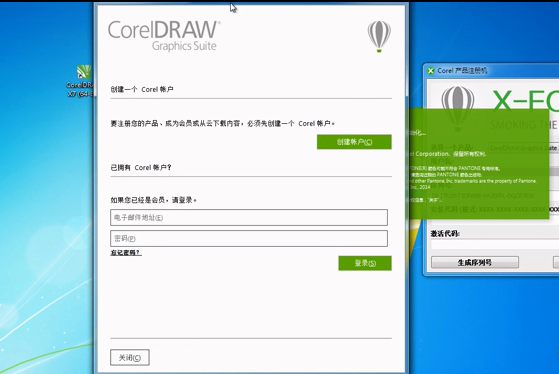The height and width of the screenshot is (374, 559).
Task: Click the green 登录 sign-in button
Action: coord(365,263)
